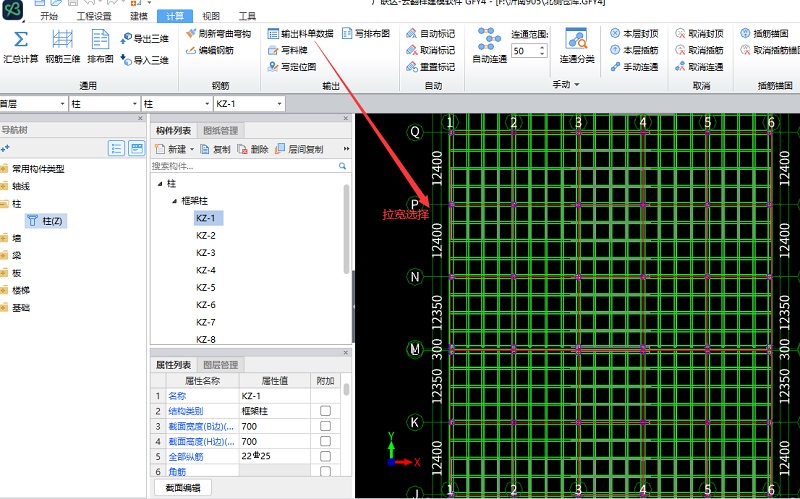Viewport: 800px width, 499px height.
Task: Expand 基础 folder in navigation tree
Action: pos(4,308)
